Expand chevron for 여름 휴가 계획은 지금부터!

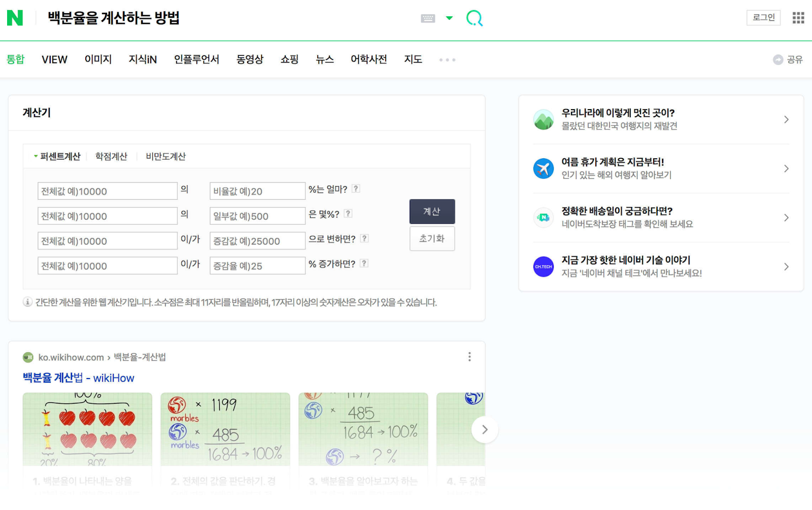(786, 168)
